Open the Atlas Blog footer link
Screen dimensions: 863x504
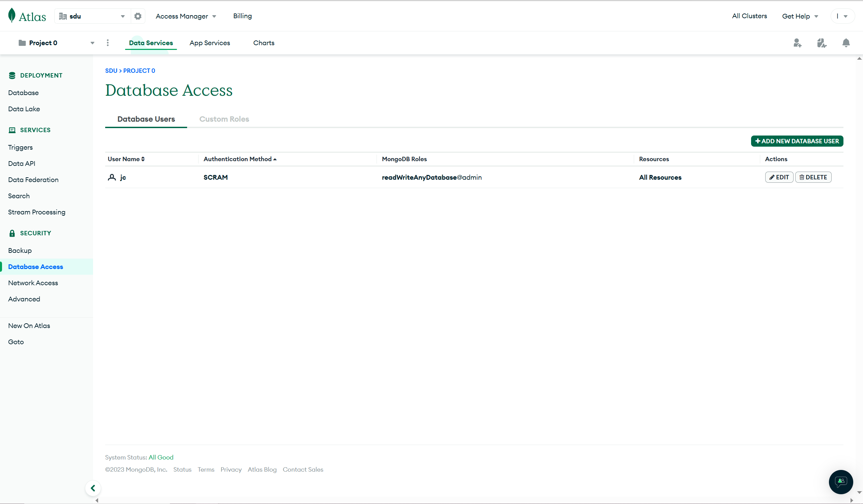pos(262,469)
